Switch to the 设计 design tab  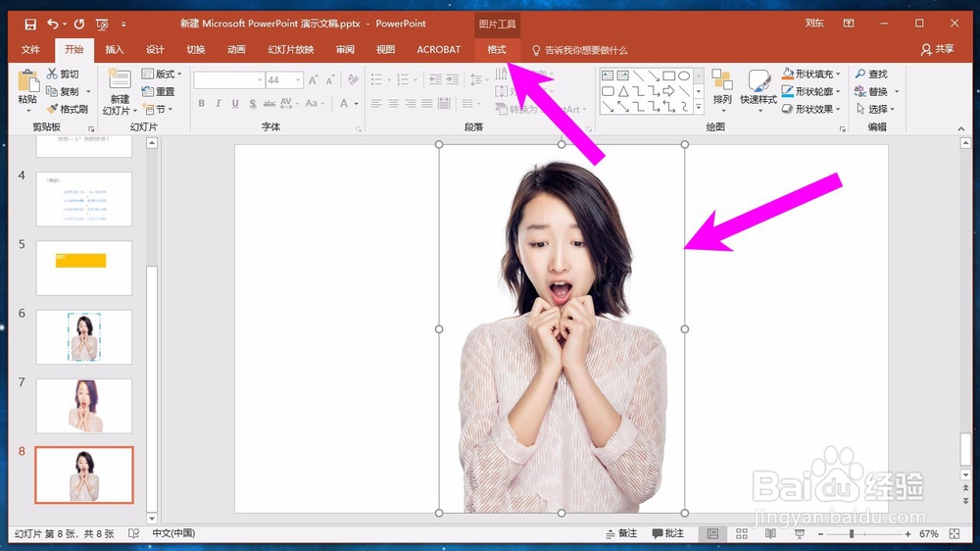[x=155, y=49]
